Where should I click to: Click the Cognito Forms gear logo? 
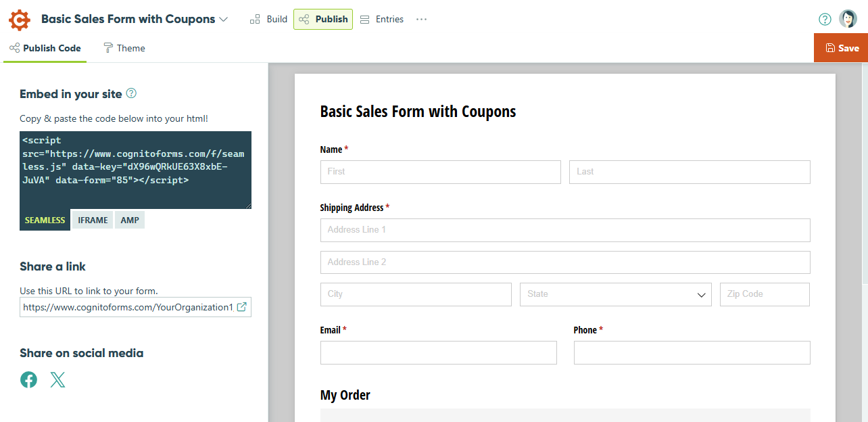click(x=20, y=19)
